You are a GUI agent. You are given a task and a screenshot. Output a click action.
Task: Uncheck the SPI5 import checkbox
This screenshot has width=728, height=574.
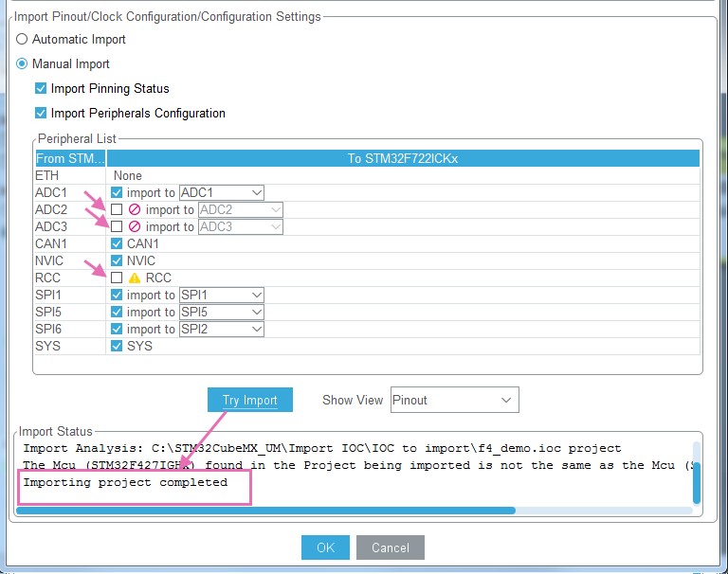(x=117, y=312)
